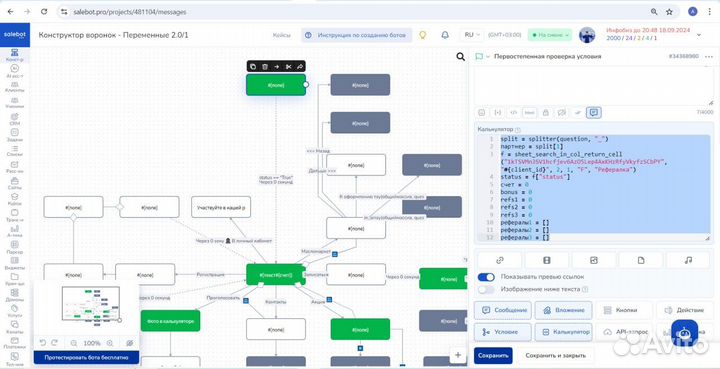Screen dimensions: 720x369
Task: Open the CRM section in sidebar
Action: coord(15,119)
